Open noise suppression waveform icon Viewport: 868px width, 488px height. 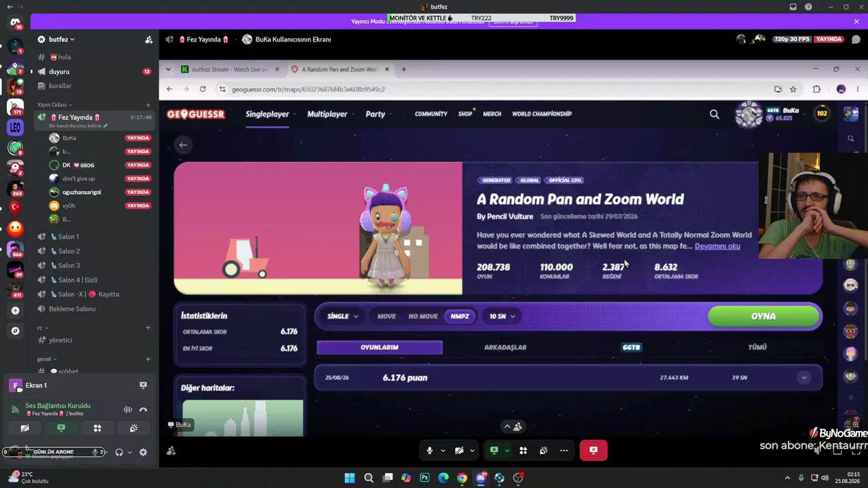[127, 409]
